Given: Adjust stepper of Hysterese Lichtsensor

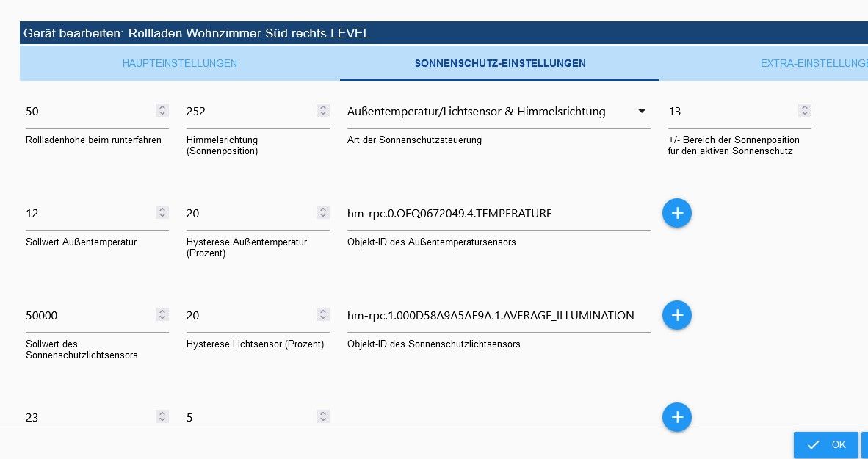Looking at the screenshot, I should 323,314.
